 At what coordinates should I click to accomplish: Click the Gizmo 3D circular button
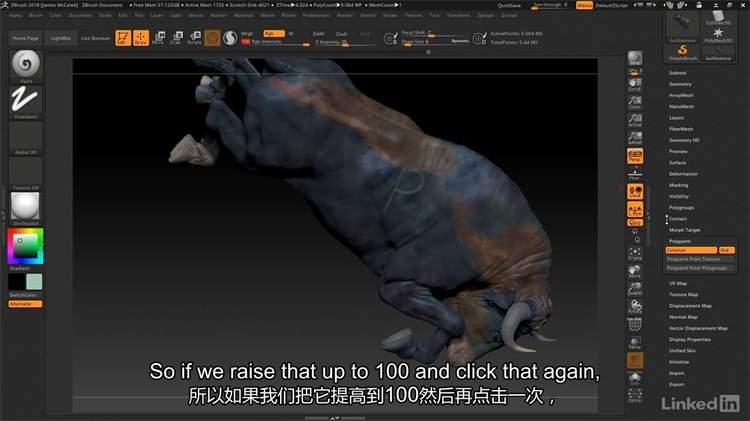[212, 38]
